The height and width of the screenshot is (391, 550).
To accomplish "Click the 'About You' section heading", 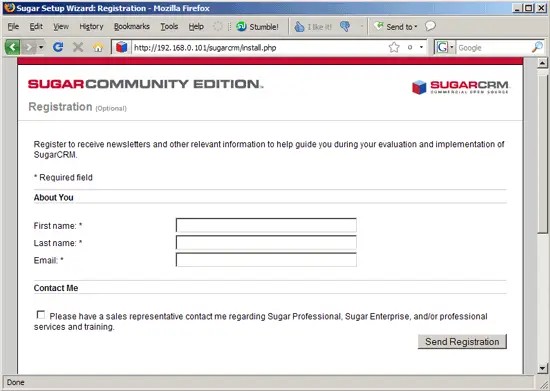I will 54,197.
